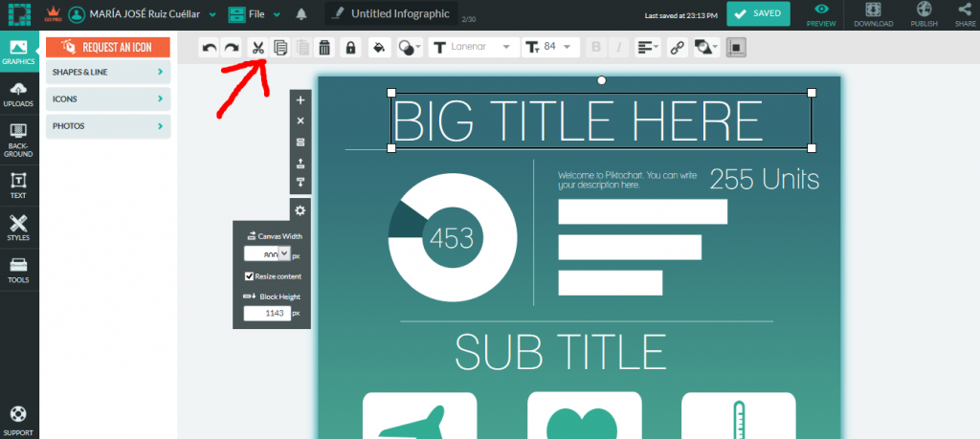Click the Undo arrow icon
This screenshot has width=980, height=439.
(210, 48)
